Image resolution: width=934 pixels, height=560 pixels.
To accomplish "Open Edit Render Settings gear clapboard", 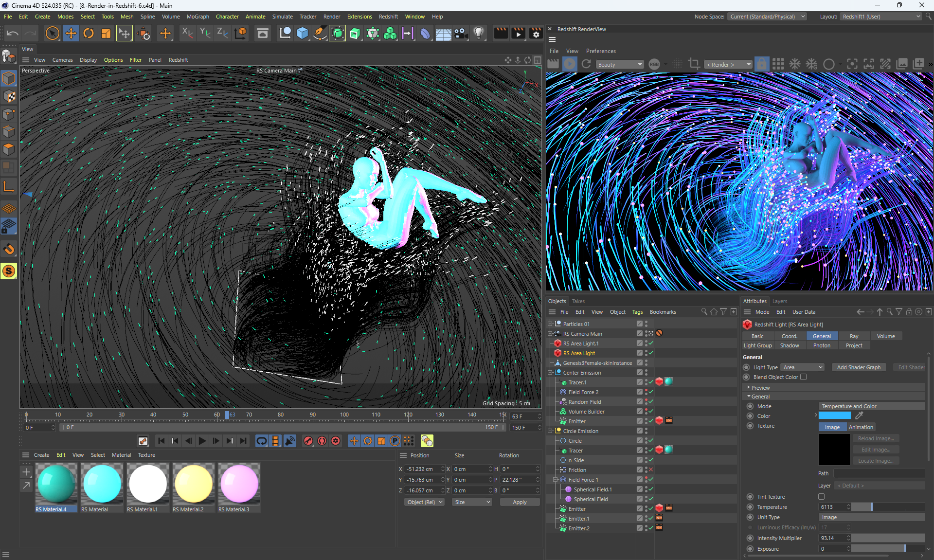I will coord(536,34).
